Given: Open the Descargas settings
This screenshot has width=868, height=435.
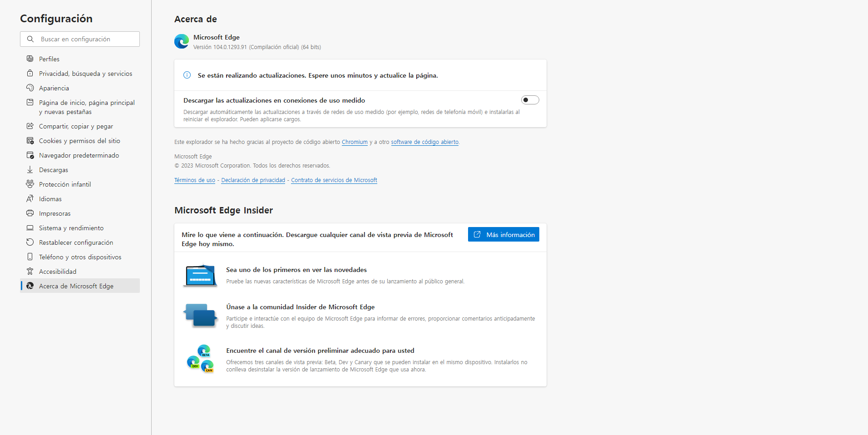Looking at the screenshot, I should (x=80, y=170).
